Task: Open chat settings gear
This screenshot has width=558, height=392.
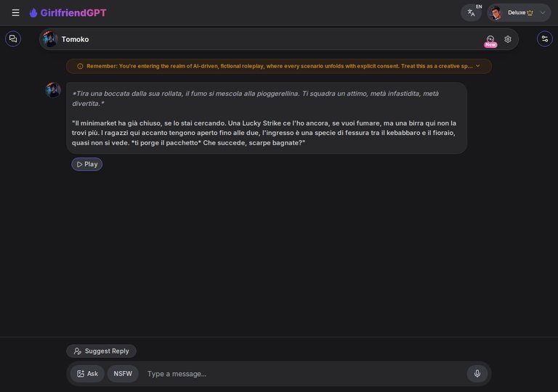Action: pos(508,39)
